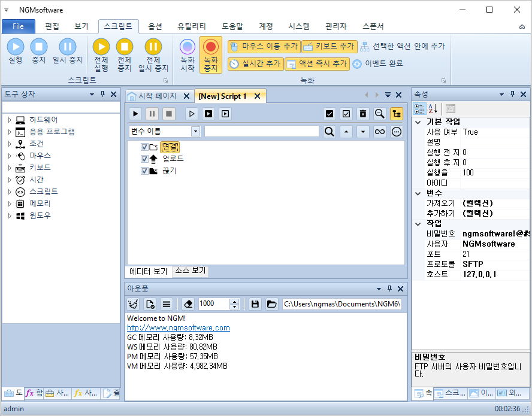Expand the 키보드 toolbox category
Image resolution: width=532 pixels, height=416 pixels.
pyautogui.click(x=10, y=168)
